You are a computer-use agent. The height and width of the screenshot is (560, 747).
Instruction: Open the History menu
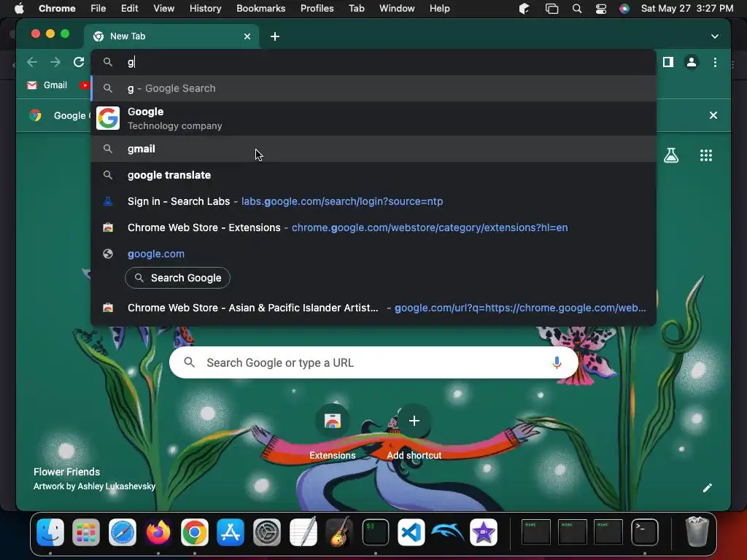[205, 8]
